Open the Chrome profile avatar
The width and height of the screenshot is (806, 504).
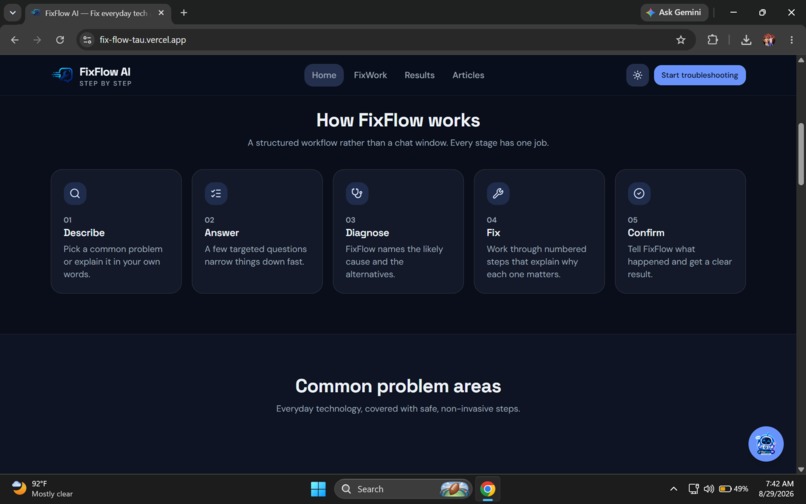click(769, 40)
